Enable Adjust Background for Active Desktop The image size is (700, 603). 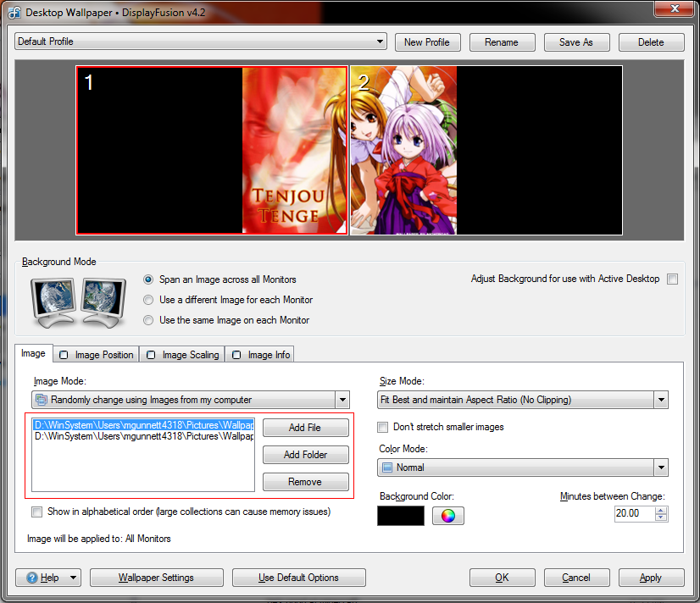click(x=672, y=279)
